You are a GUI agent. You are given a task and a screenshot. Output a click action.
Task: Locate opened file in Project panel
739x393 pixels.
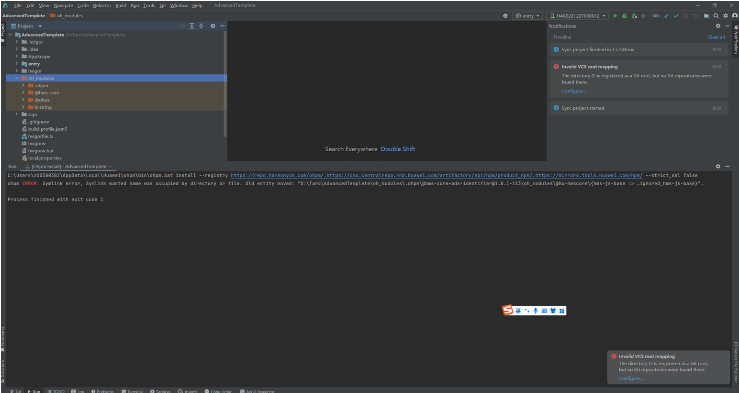click(182, 26)
